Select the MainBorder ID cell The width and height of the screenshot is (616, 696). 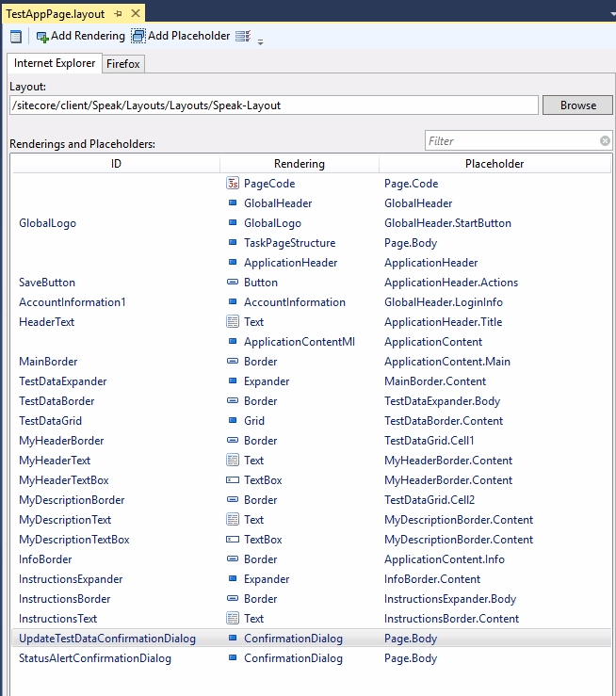(48, 362)
